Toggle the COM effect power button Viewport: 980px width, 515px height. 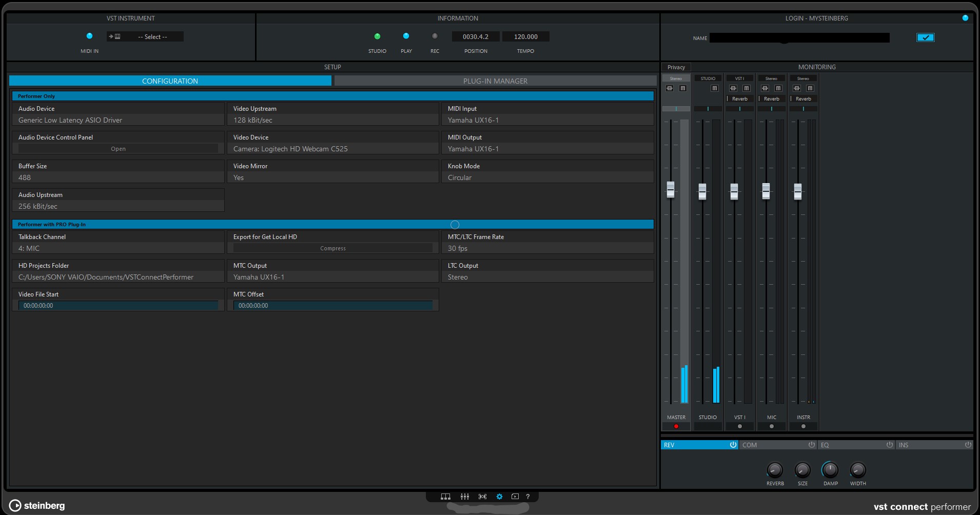click(x=812, y=445)
